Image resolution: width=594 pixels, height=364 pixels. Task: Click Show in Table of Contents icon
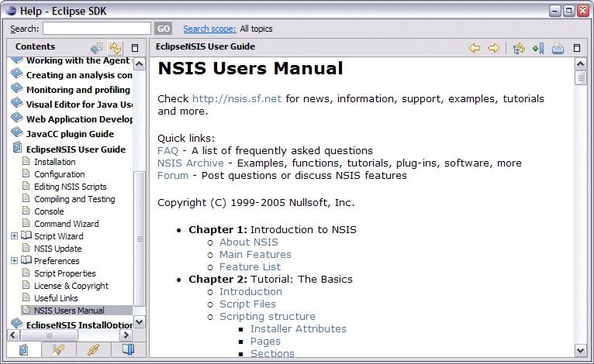519,48
